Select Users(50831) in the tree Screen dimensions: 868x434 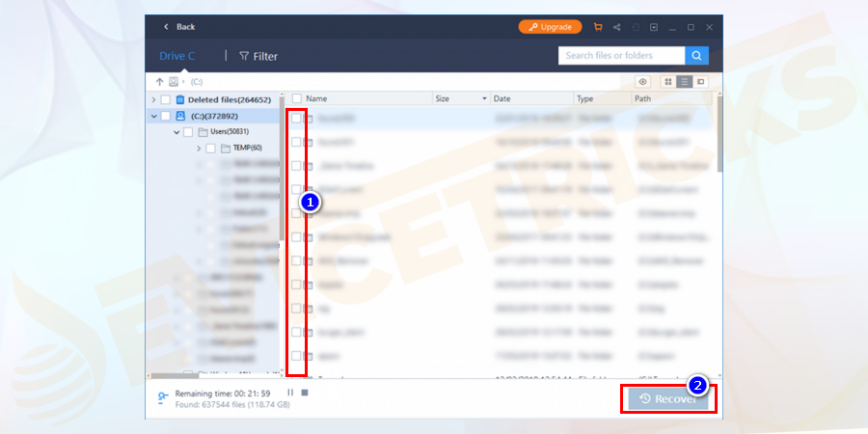(230, 132)
